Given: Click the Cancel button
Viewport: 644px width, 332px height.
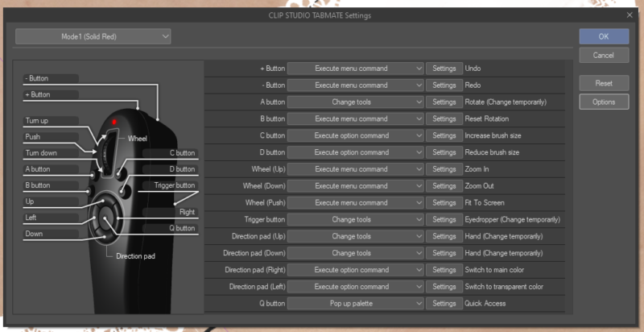Looking at the screenshot, I should 604,55.
